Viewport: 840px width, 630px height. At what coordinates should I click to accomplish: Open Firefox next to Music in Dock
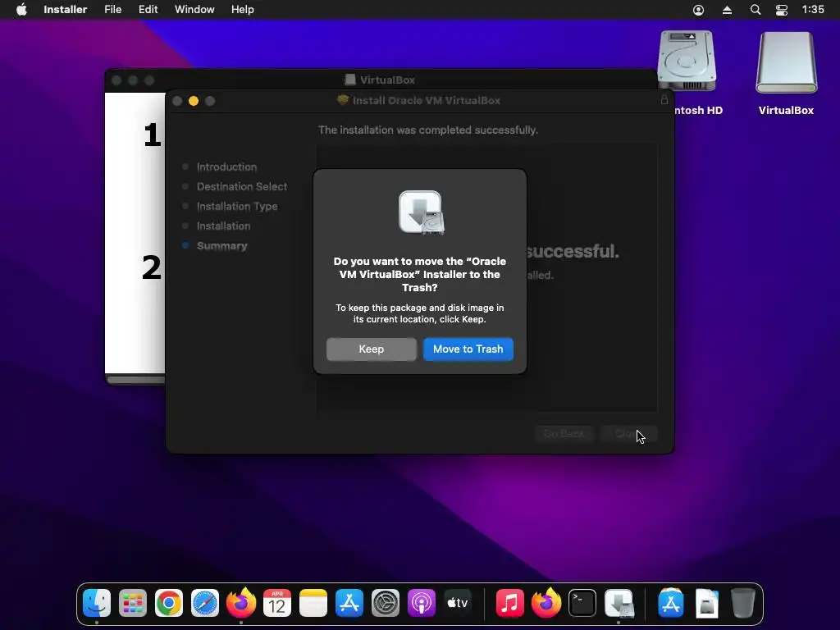pyautogui.click(x=546, y=603)
